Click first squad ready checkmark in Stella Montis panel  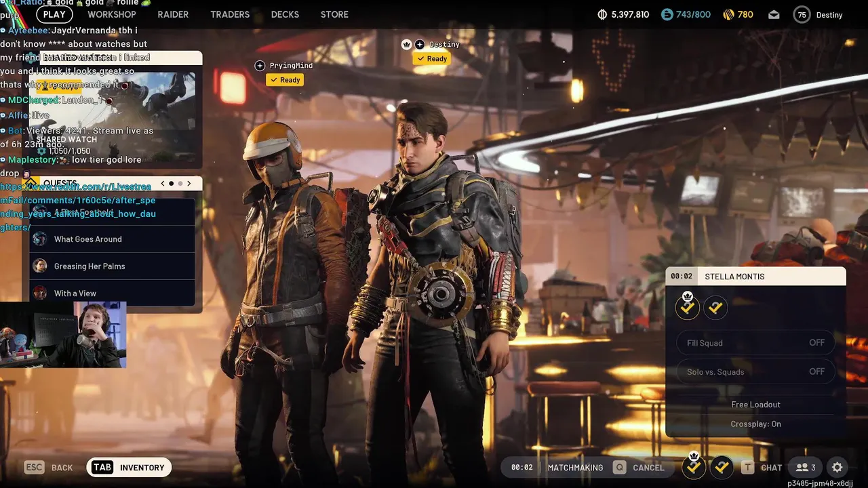coord(688,308)
